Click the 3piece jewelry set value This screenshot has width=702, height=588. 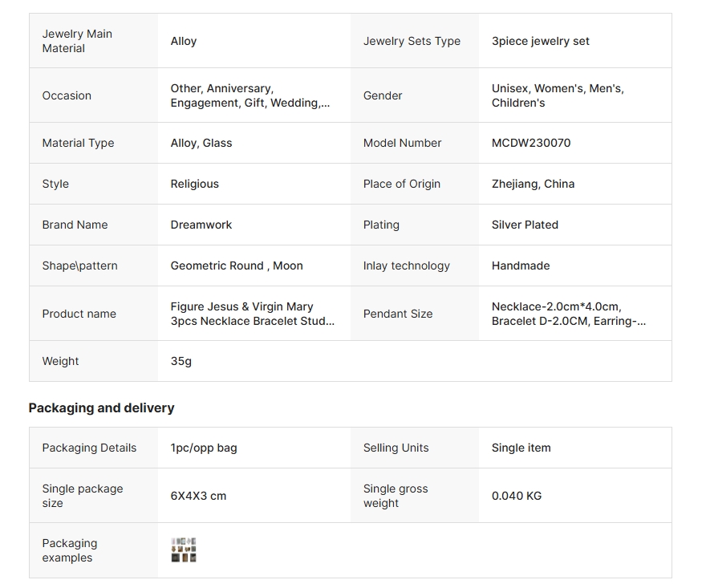click(x=540, y=41)
